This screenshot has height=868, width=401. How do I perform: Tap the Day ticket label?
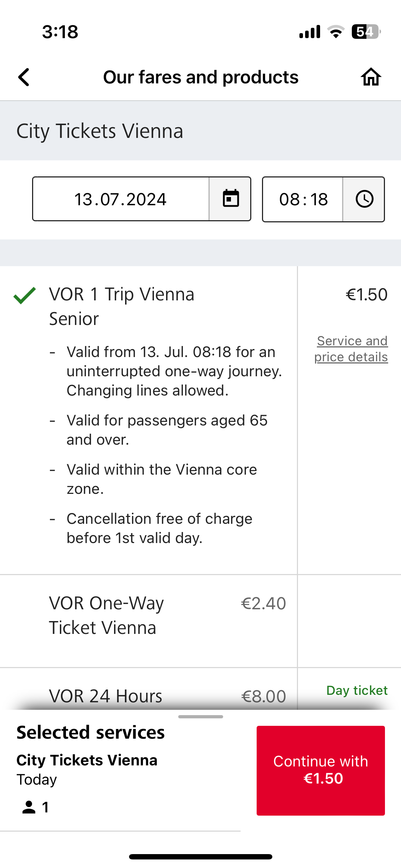(357, 691)
